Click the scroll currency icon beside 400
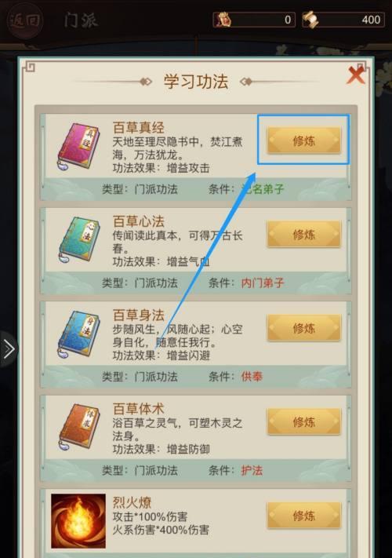 tap(310, 20)
